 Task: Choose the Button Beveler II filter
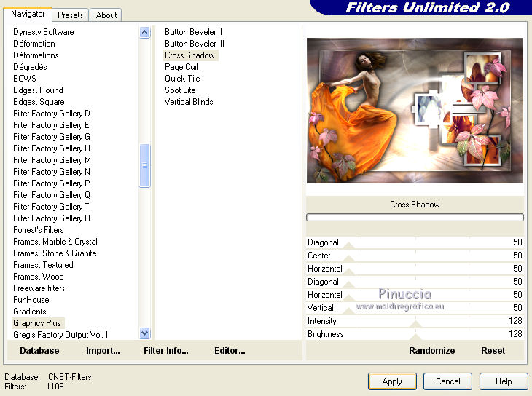tap(193, 32)
